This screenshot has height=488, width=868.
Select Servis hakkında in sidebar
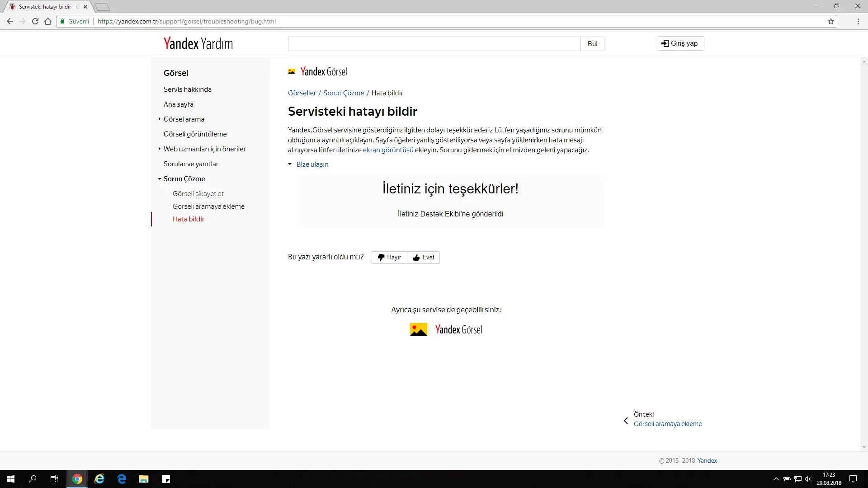pos(188,89)
